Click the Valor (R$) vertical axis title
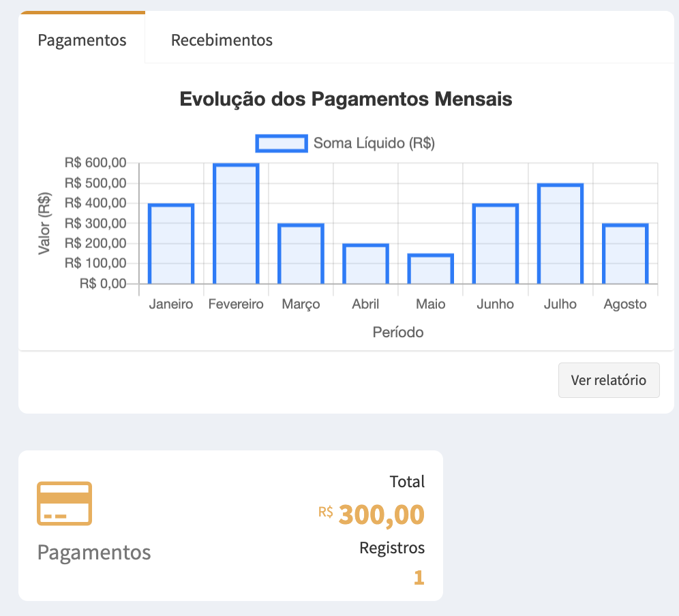Image resolution: width=679 pixels, height=616 pixels. [x=45, y=223]
